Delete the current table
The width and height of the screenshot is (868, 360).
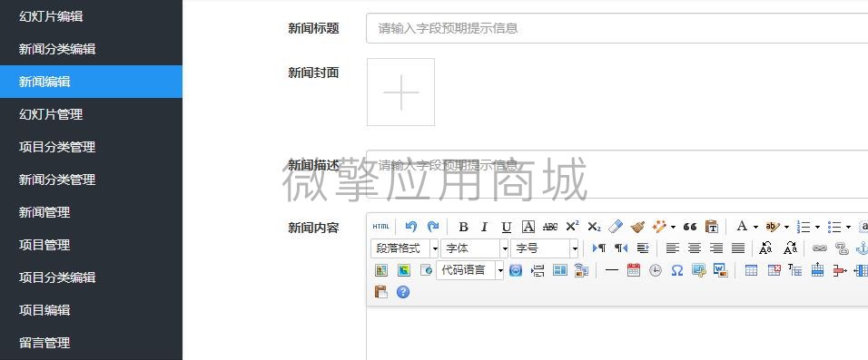point(774,270)
